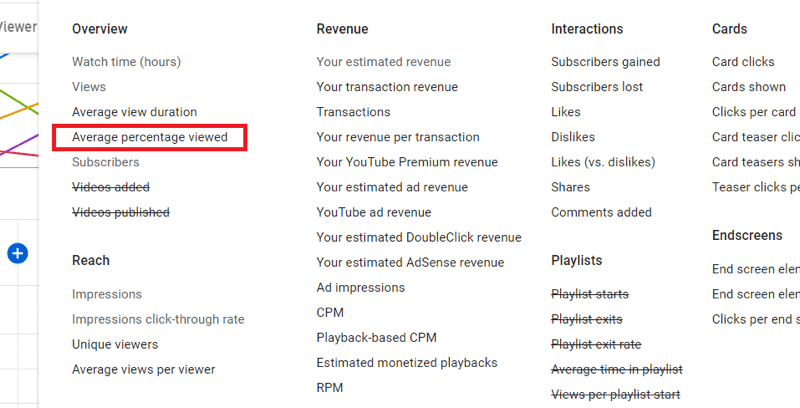Select Your estimated revenue metric
This screenshot has width=800, height=408.
click(383, 62)
